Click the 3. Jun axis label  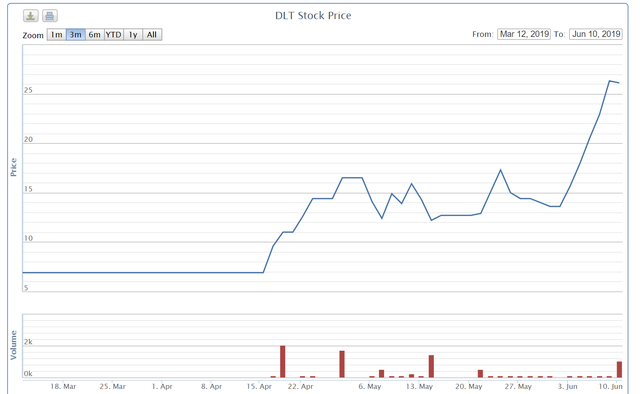tap(568, 386)
